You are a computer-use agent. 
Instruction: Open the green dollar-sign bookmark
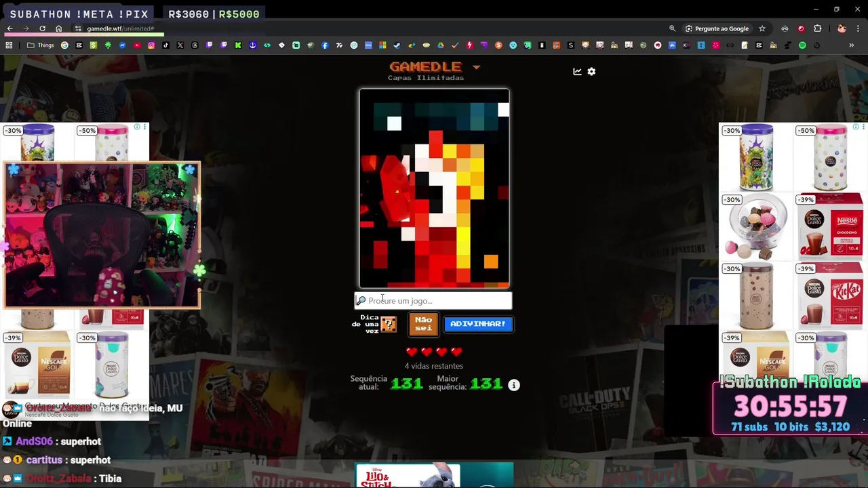pyautogui.click(x=93, y=45)
